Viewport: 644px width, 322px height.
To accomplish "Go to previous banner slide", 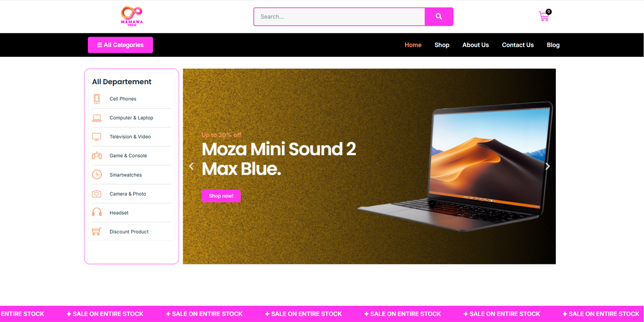I will coord(192,166).
